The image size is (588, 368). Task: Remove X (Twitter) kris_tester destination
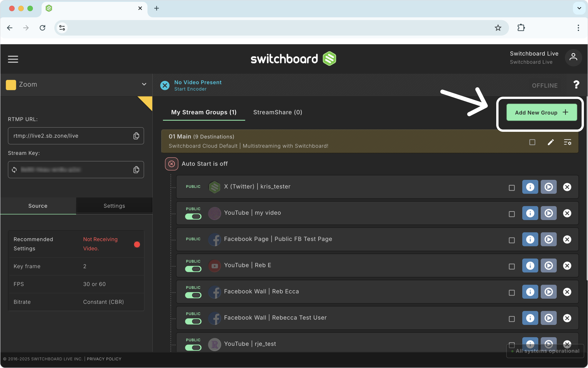567,187
